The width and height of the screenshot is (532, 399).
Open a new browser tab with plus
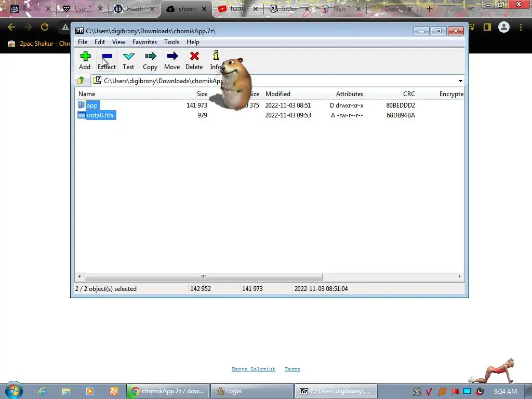(429, 9)
